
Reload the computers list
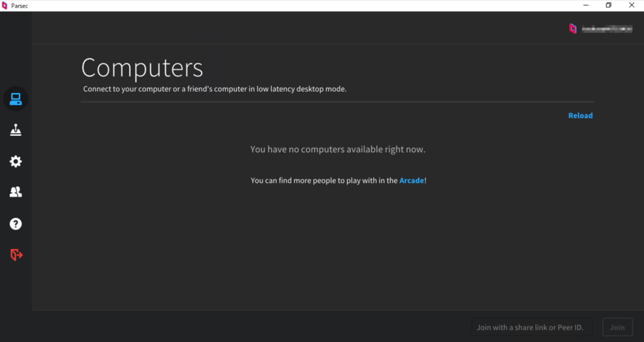580,116
